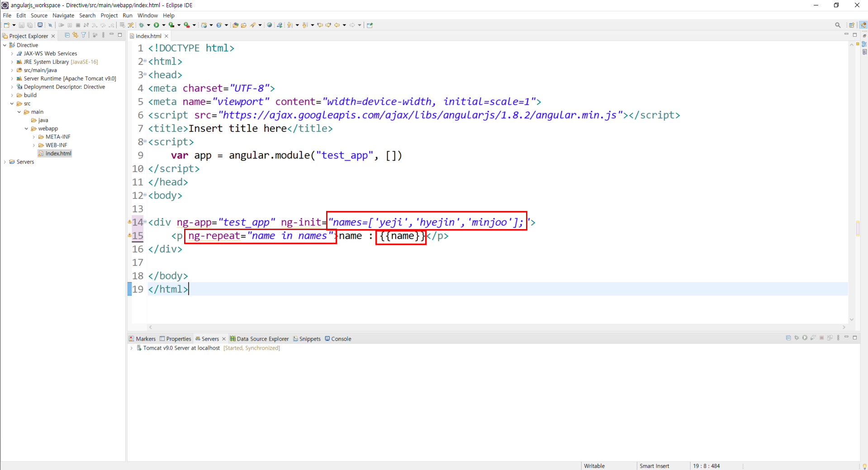
Task: Click the Run Last Tool icon
Action: click(x=186, y=25)
